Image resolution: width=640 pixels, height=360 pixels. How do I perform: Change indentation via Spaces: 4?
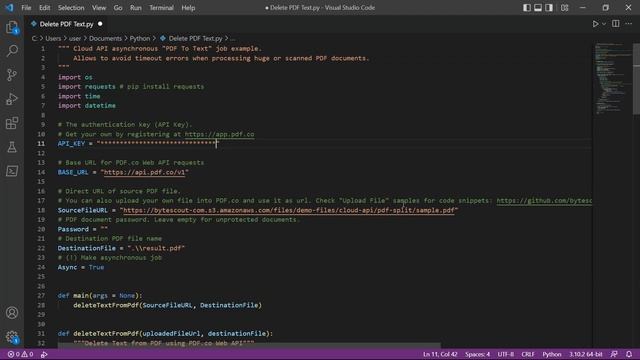click(x=477, y=354)
